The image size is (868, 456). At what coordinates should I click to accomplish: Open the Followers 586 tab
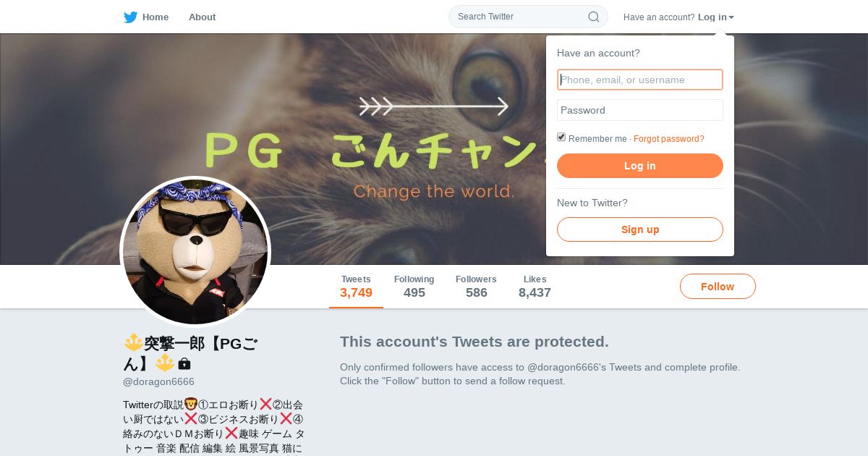(x=476, y=287)
